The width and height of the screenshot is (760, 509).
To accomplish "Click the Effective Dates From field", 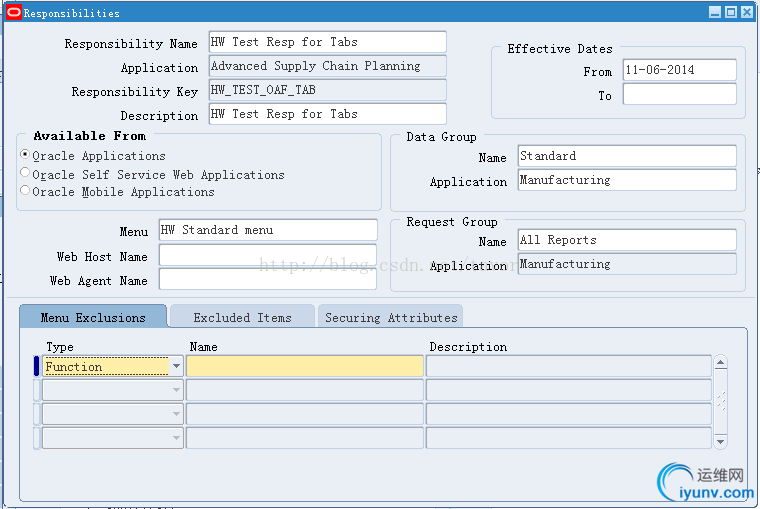I will 680,70.
